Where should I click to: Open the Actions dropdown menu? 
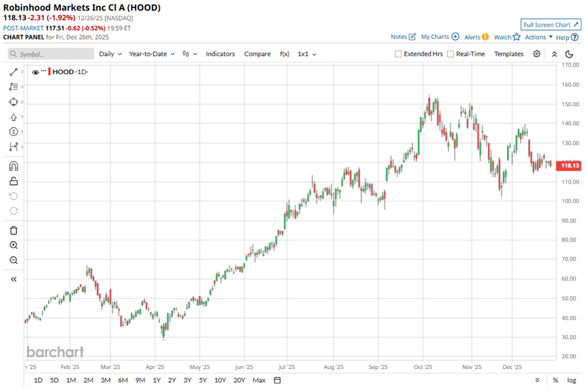tap(538, 37)
